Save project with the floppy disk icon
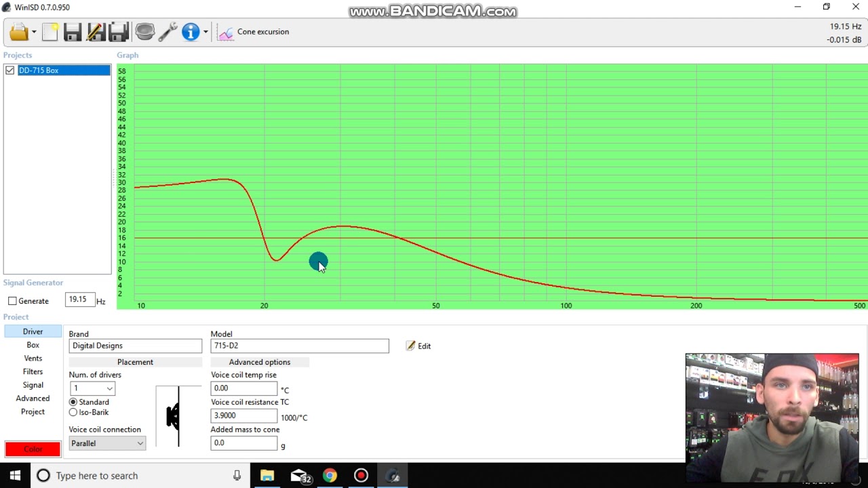Screen dimensions: 868x488 point(73,32)
